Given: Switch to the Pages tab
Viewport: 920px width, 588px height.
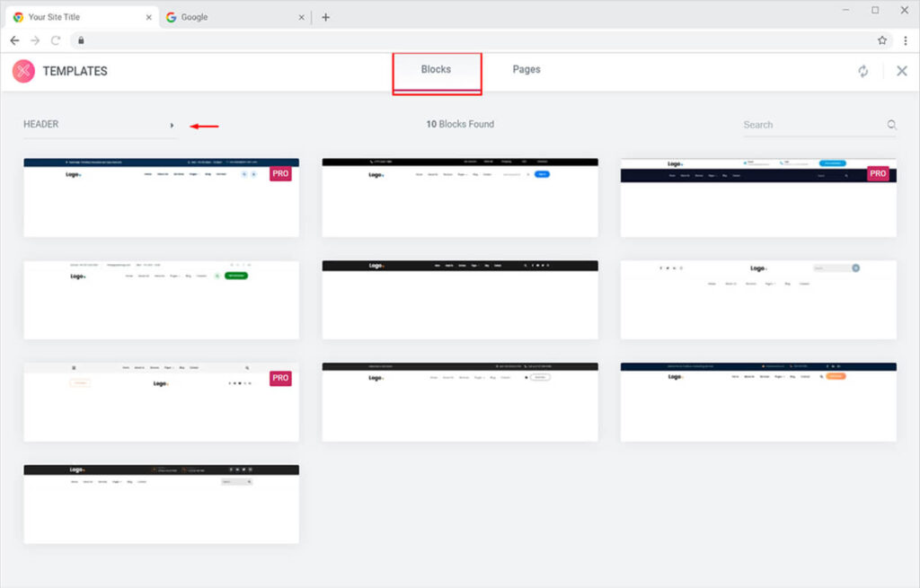Looking at the screenshot, I should 526,69.
